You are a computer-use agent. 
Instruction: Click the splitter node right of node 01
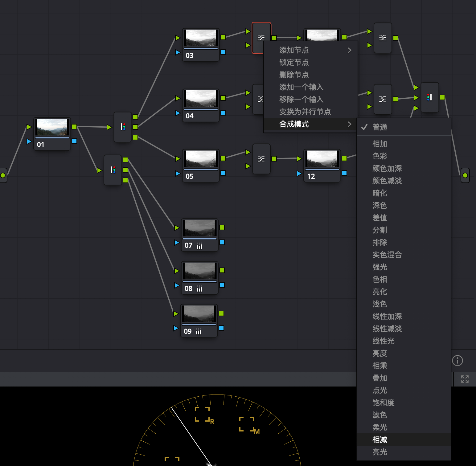click(123, 127)
